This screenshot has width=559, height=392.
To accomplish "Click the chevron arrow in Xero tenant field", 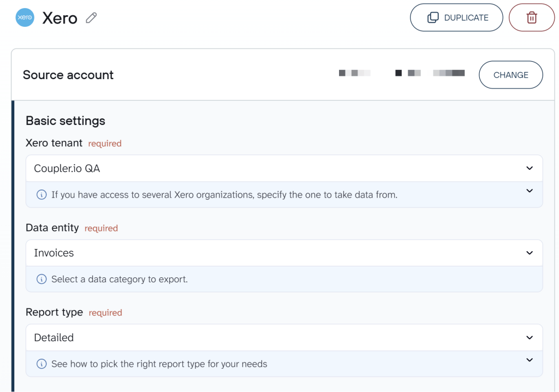I will coord(530,168).
